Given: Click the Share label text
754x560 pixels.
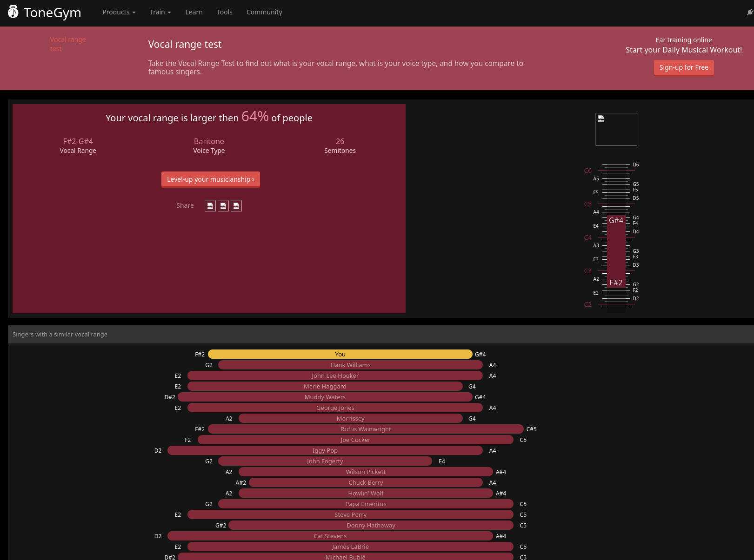Looking at the screenshot, I should [185, 205].
